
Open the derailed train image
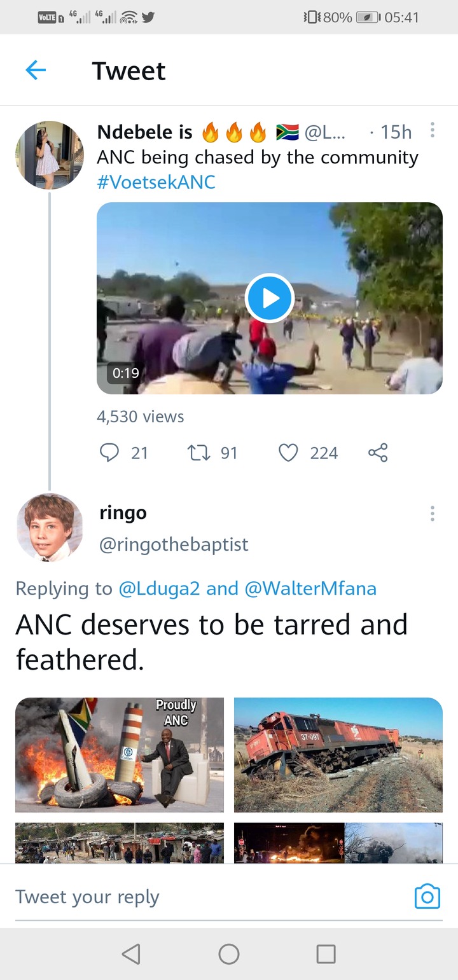point(338,755)
